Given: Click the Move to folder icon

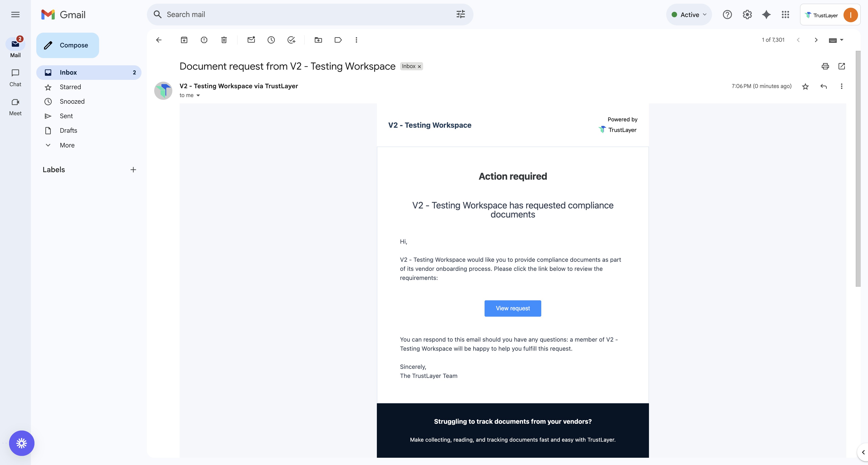Looking at the screenshot, I should click(318, 40).
